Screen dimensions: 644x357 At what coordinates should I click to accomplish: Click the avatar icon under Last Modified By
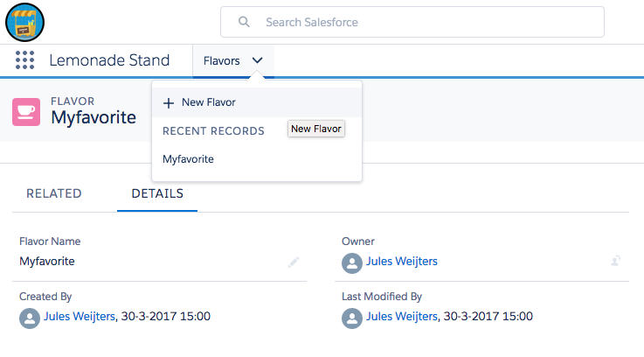(x=352, y=317)
